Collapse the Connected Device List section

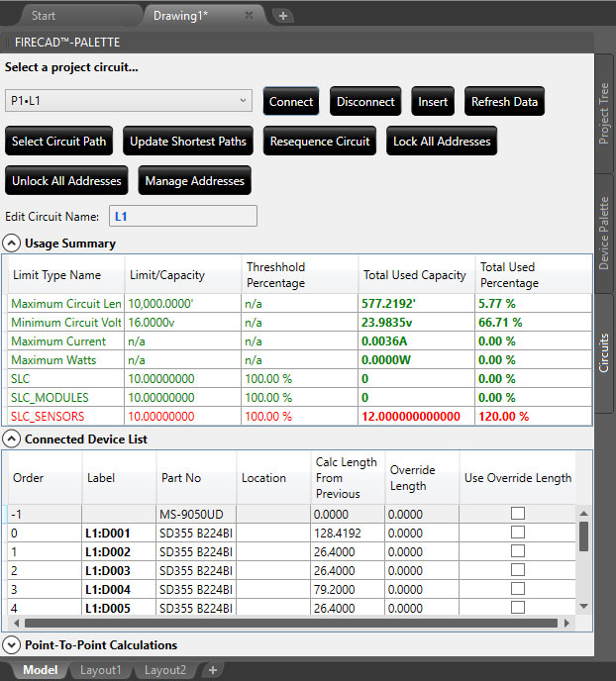point(12,438)
